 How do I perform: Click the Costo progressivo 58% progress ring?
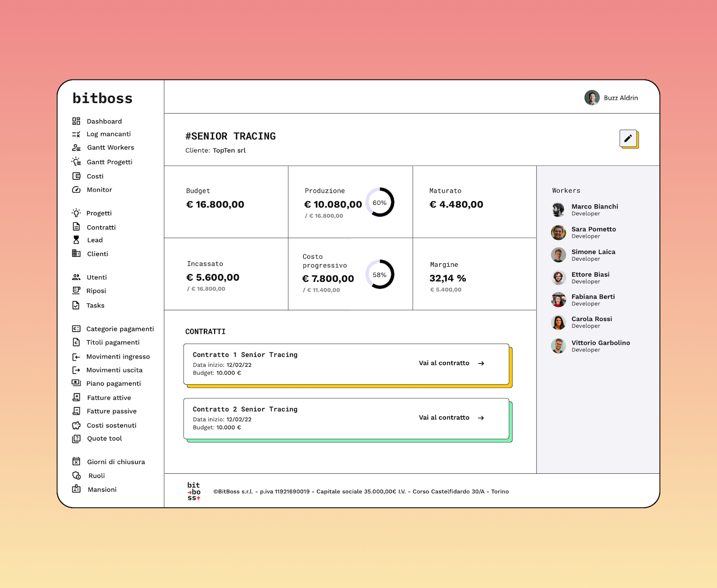coord(379,275)
